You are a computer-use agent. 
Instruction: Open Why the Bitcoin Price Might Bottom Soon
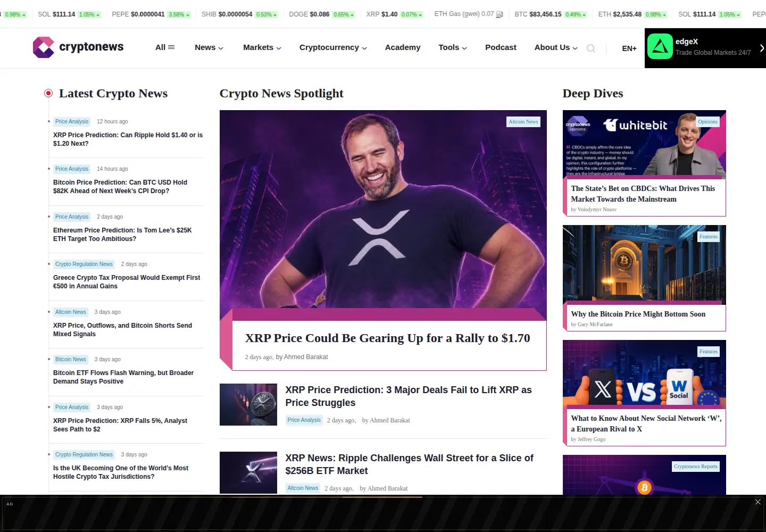click(x=638, y=314)
